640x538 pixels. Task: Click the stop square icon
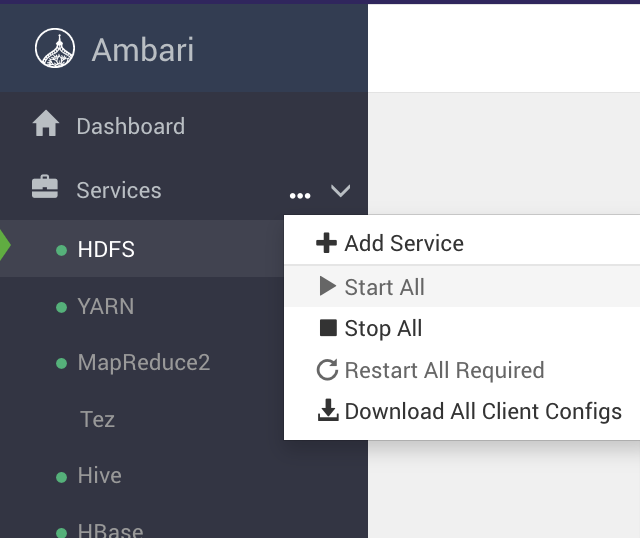(328, 328)
